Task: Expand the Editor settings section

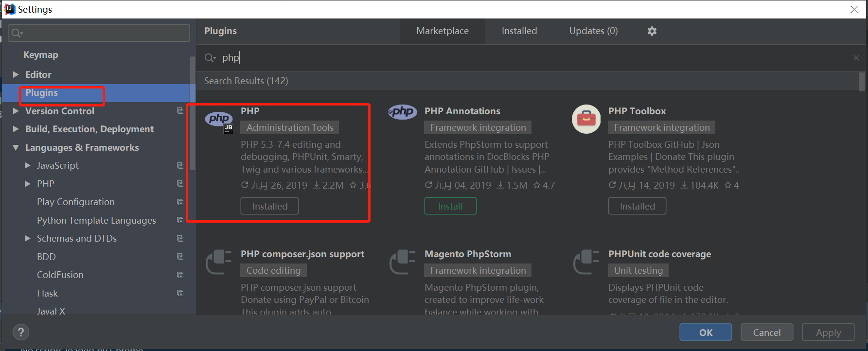Action: [x=16, y=74]
